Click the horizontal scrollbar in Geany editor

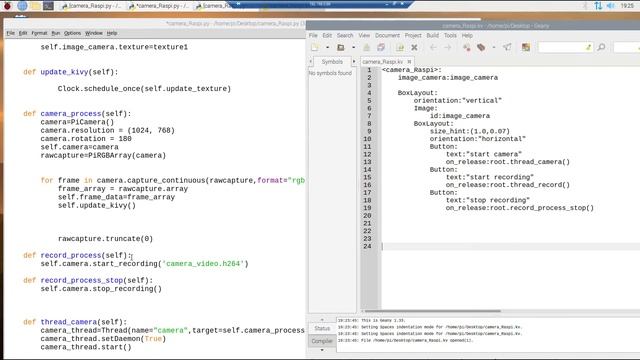(x=433, y=311)
